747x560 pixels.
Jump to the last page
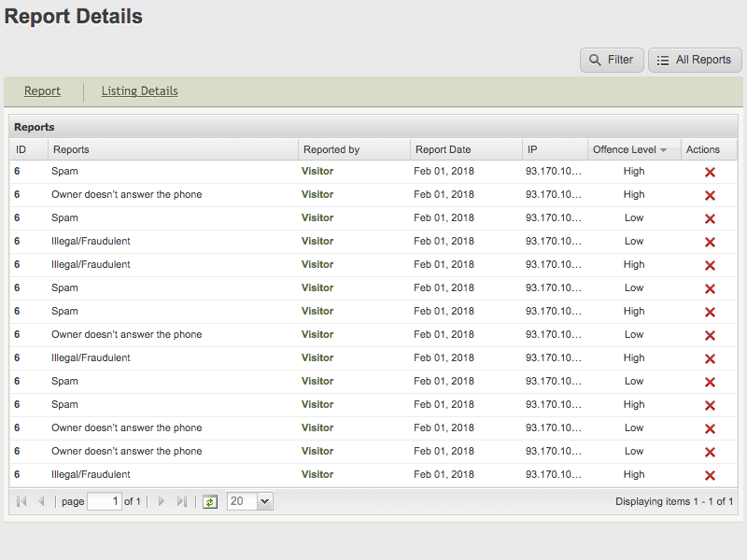pos(181,501)
